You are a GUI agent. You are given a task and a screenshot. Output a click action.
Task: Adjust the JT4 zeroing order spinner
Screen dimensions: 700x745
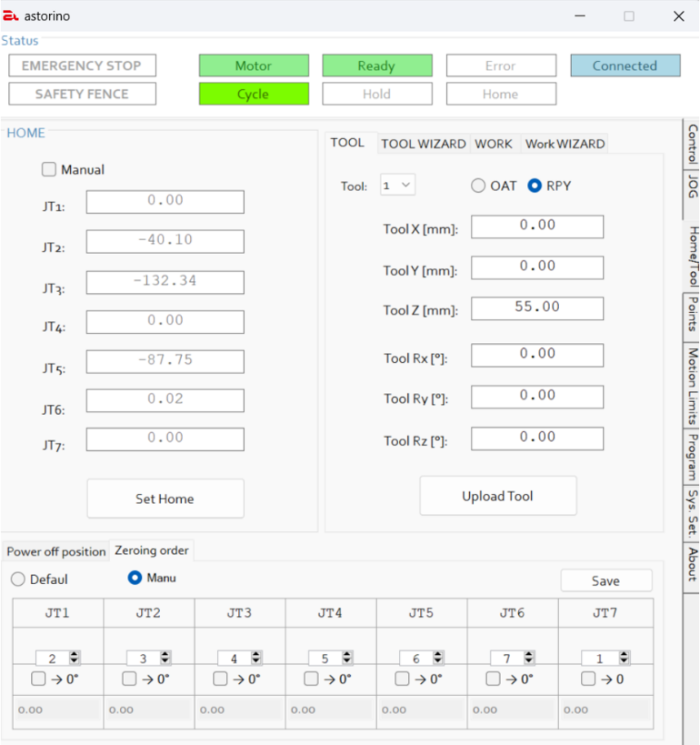click(347, 658)
